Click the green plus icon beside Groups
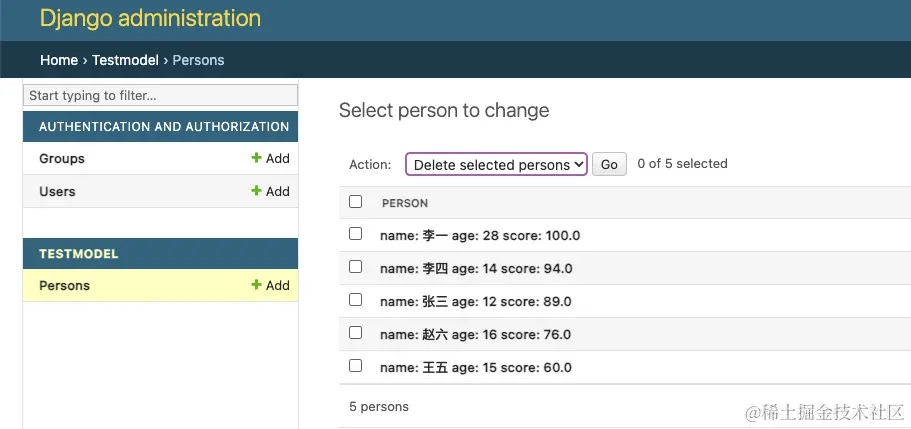This screenshot has height=429, width=911. (x=257, y=158)
